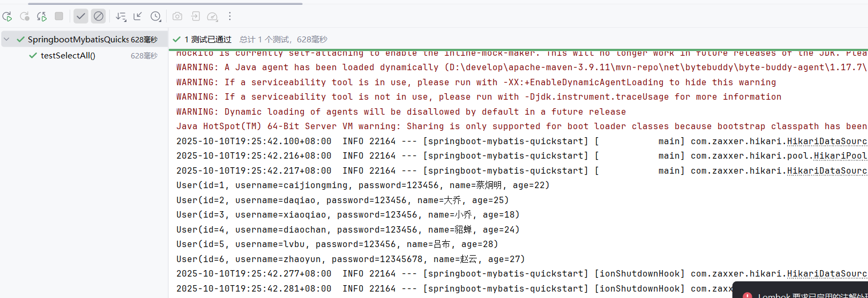
Task: Open the vertical three-dot more menu
Action: pos(230,17)
